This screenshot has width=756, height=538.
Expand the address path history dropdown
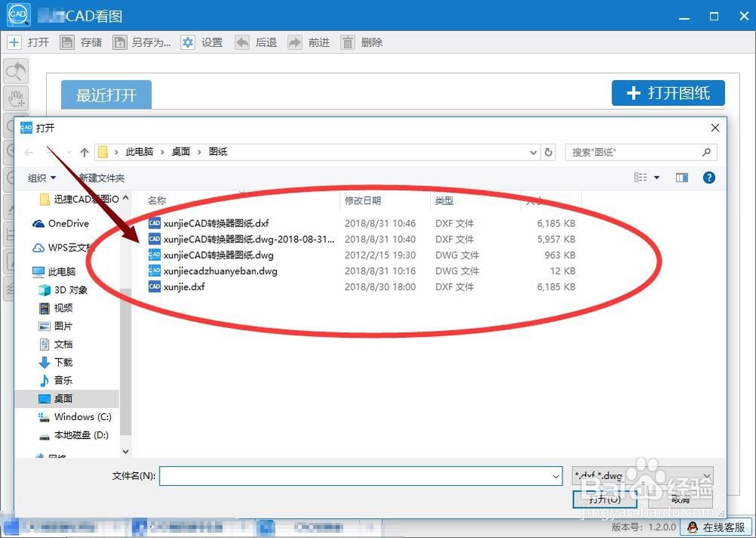point(533,153)
